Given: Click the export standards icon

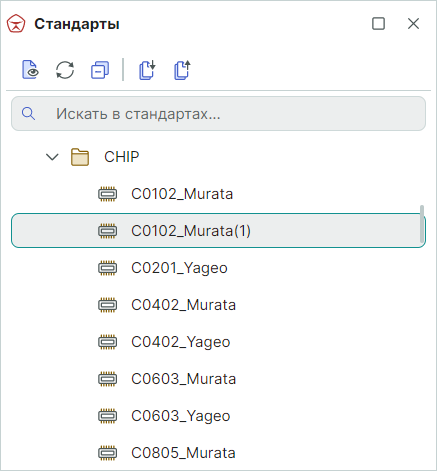Looking at the screenshot, I should [x=182, y=70].
